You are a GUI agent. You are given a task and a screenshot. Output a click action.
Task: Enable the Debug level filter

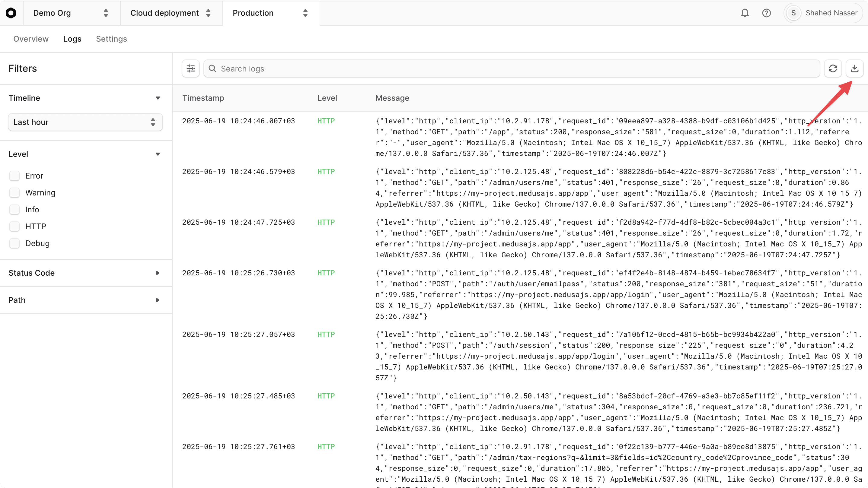tap(15, 243)
